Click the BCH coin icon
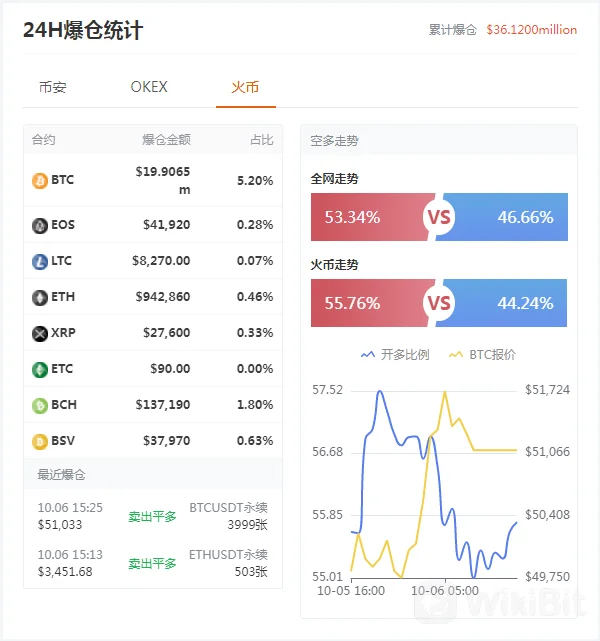This screenshot has width=600, height=641. (40, 405)
